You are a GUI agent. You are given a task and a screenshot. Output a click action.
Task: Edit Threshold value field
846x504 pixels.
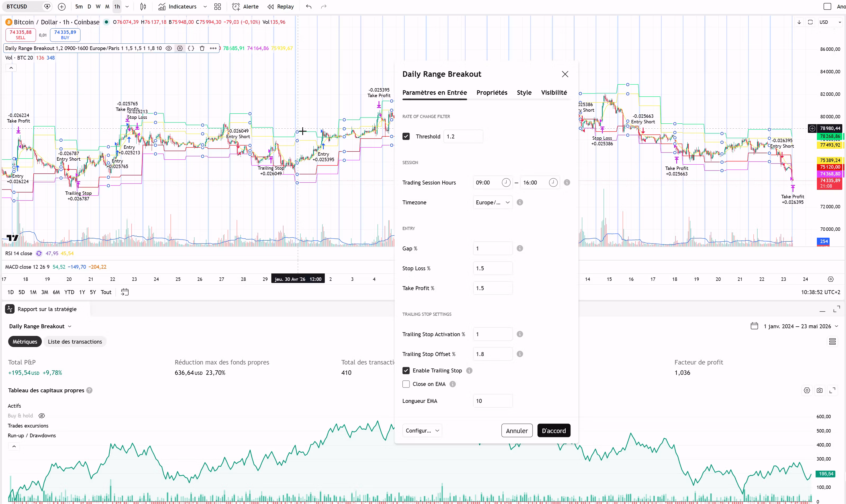(x=463, y=136)
